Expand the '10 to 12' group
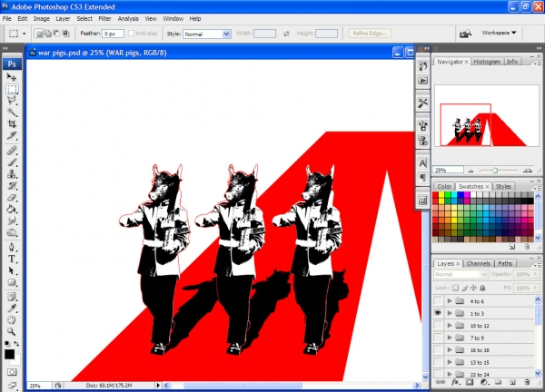 click(x=450, y=326)
